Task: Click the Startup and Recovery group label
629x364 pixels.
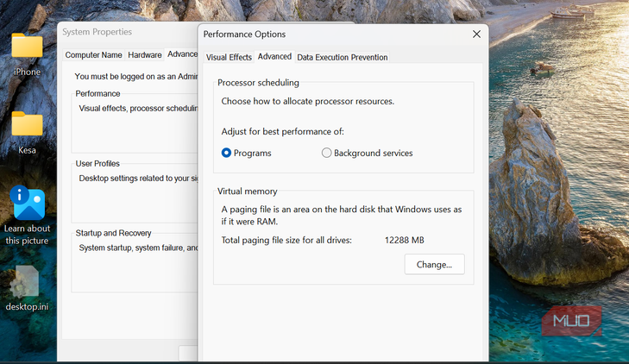Action: [x=114, y=233]
